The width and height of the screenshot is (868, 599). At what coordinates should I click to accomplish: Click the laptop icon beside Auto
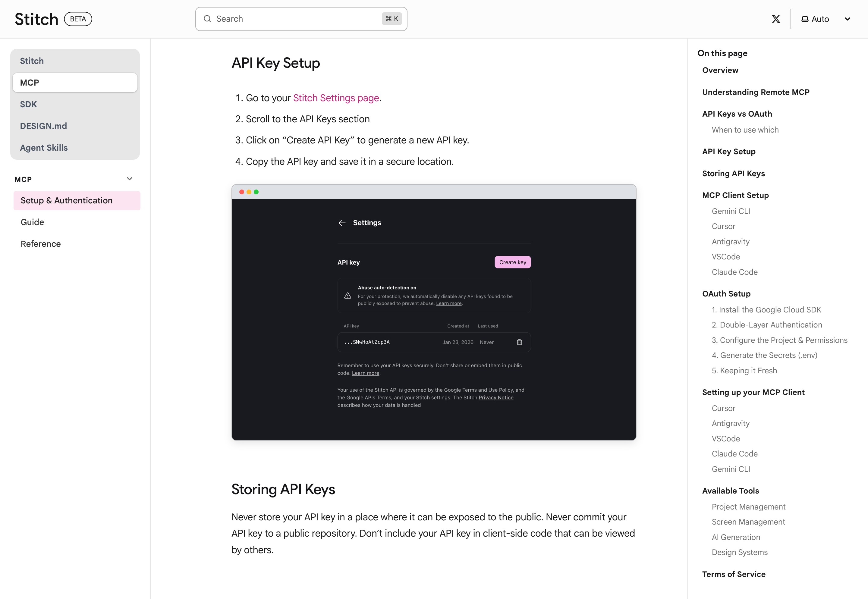coord(804,19)
